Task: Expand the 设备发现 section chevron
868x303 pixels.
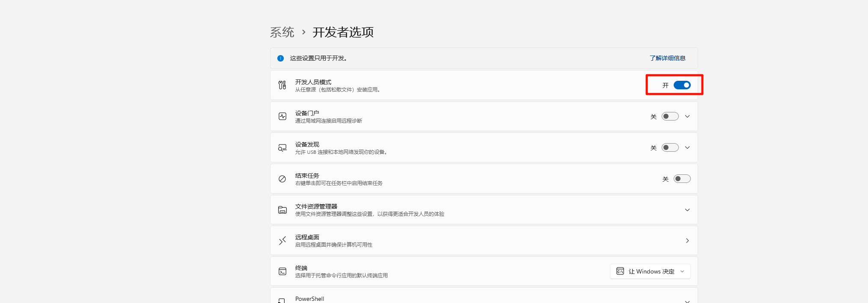Action: point(687,147)
